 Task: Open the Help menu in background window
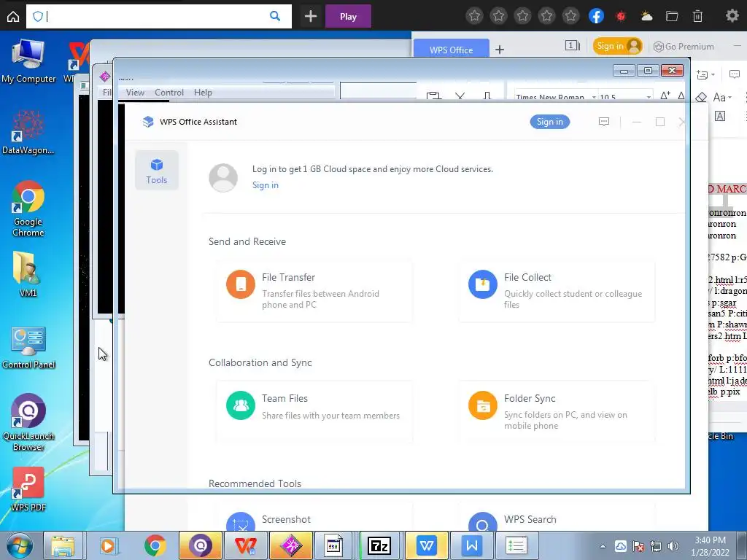tap(203, 93)
